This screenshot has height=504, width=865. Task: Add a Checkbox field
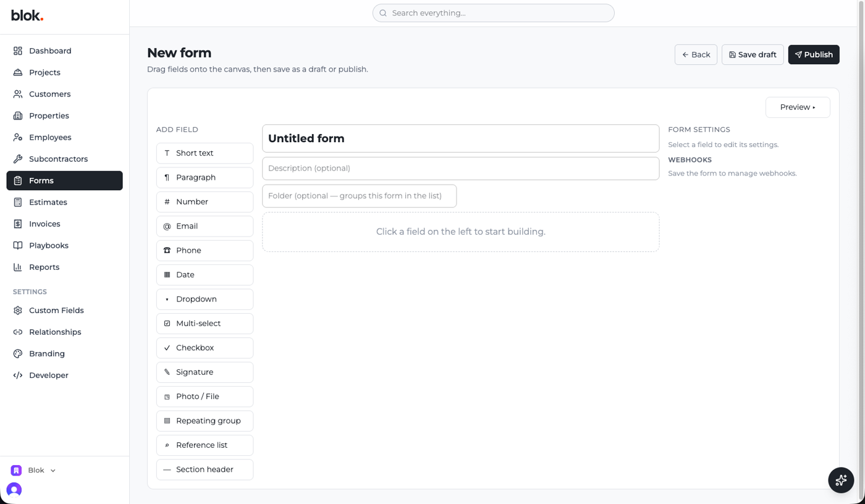(205, 348)
